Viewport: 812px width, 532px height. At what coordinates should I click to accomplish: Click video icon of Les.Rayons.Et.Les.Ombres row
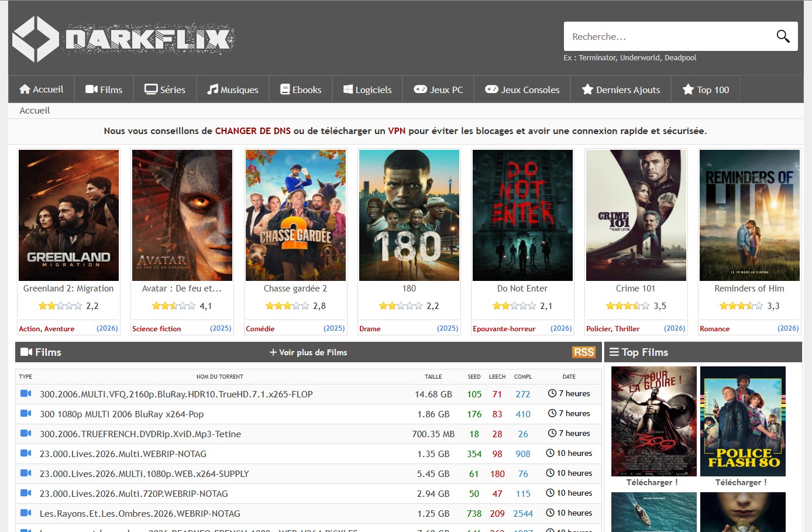click(x=26, y=513)
